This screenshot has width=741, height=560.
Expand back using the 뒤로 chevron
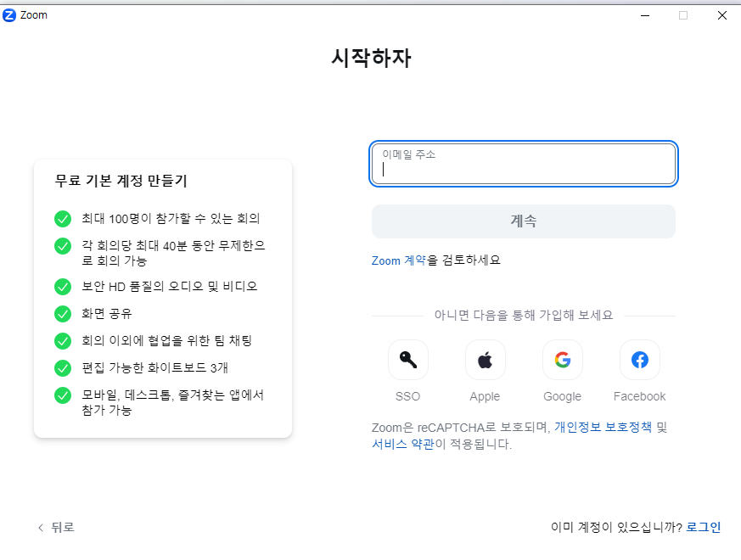click(41, 527)
